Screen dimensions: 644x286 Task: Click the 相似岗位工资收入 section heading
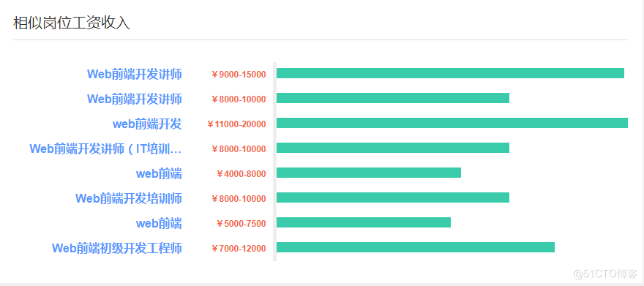pos(72,23)
